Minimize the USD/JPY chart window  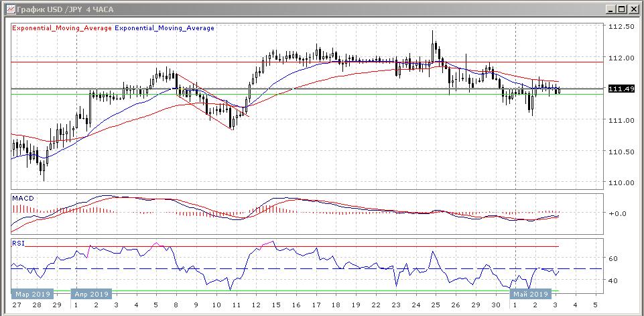[610, 9]
